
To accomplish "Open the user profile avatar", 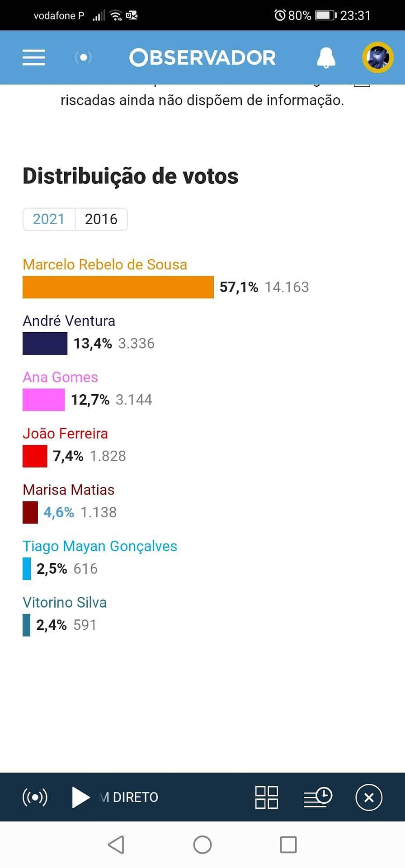I will point(378,57).
